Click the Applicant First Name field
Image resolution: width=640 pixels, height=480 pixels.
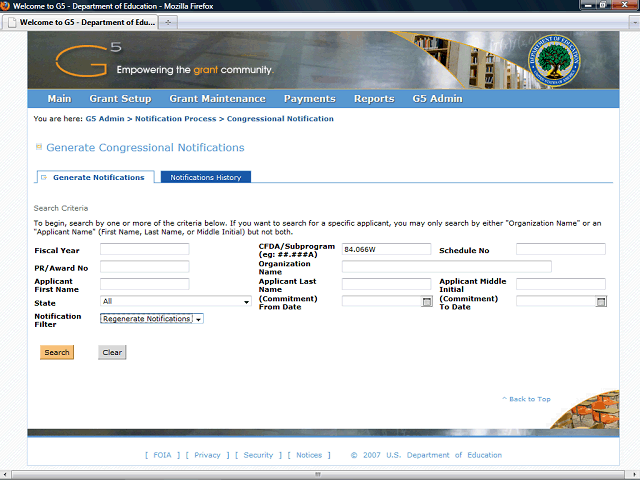click(x=144, y=284)
